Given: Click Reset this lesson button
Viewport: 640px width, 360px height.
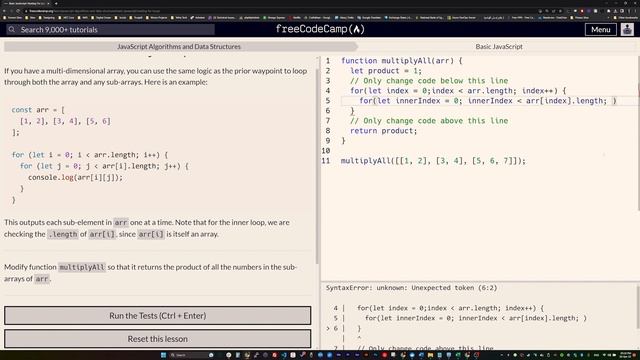Looking at the screenshot, I should (158, 339).
